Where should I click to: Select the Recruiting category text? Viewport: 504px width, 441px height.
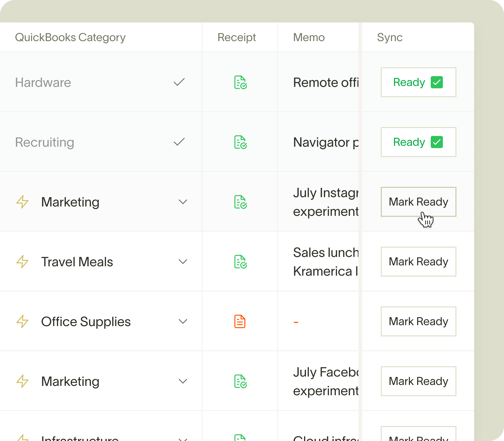tap(45, 142)
